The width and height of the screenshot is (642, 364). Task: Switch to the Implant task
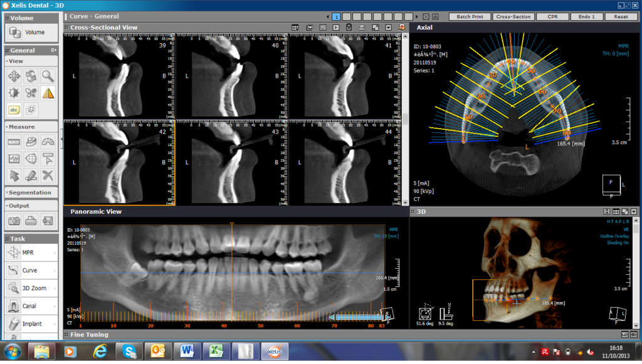(31, 324)
